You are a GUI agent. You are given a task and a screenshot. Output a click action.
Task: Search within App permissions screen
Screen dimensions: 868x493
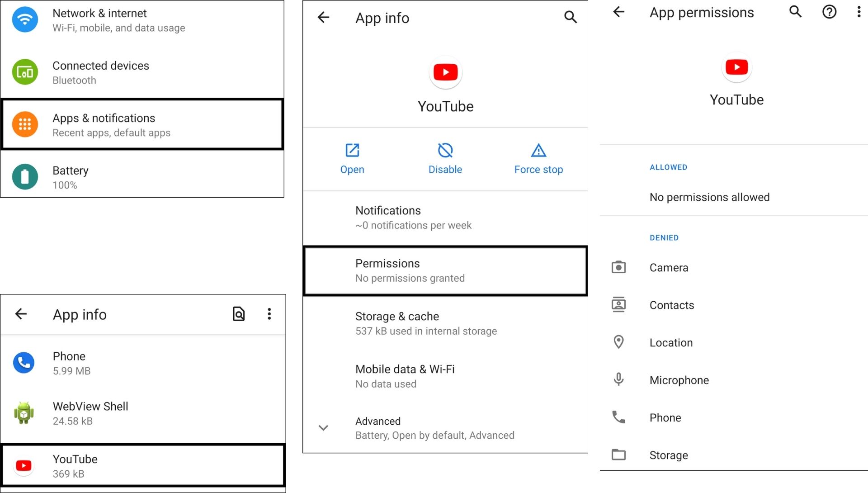[x=796, y=12]
